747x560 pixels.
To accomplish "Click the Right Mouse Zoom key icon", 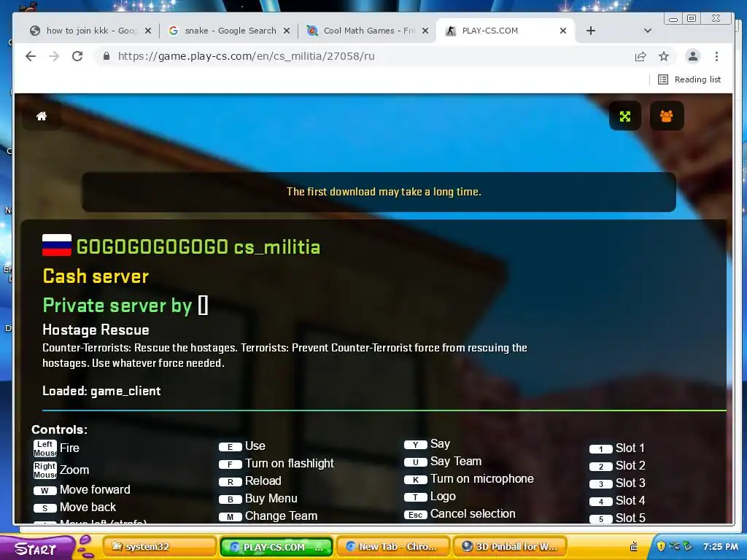I will pos(44,470).
